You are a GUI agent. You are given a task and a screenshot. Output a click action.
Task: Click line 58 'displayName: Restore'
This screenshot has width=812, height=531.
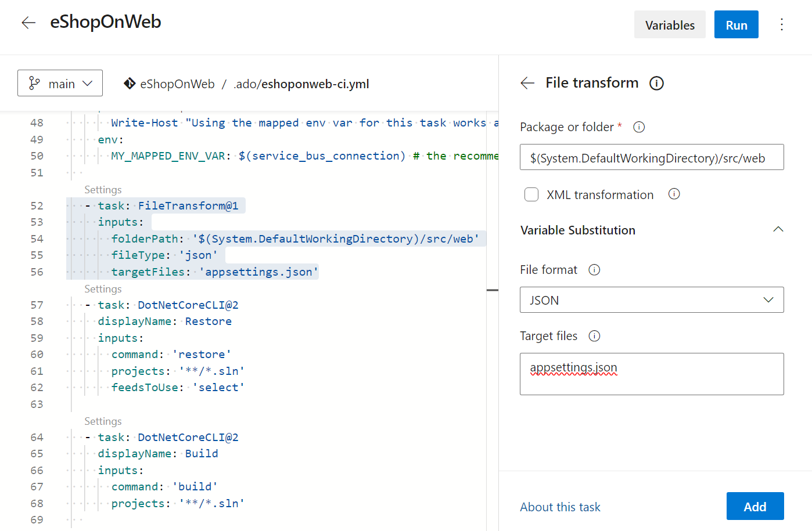[164, 321]
